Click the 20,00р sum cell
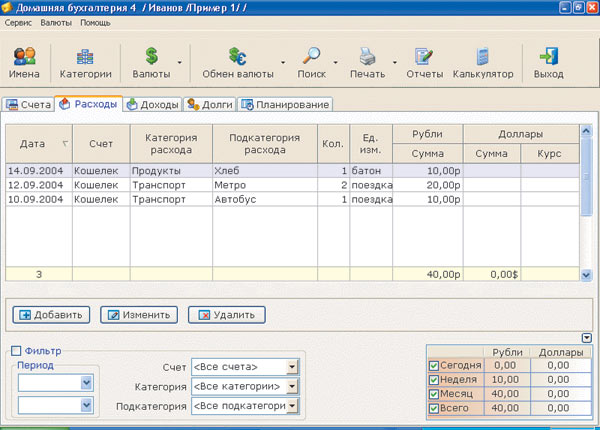This screenshot has width=600, height=430. point(428,185)
